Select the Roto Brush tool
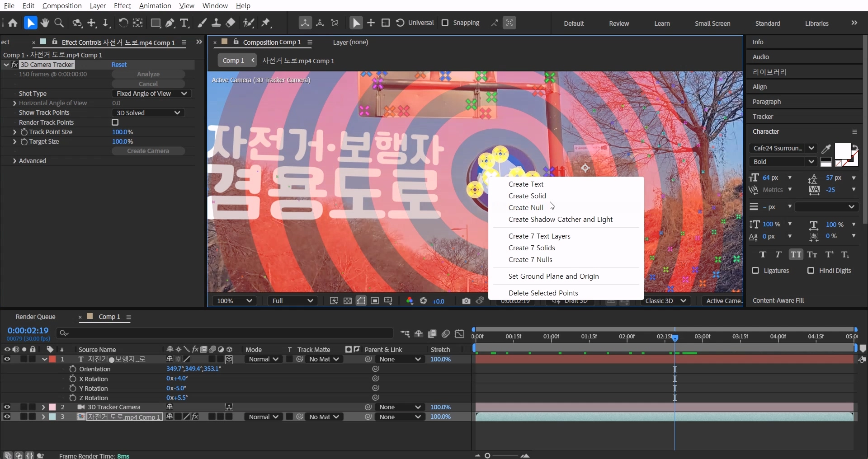The width and height of the screenshot is (868, 459). coord(248,23)
